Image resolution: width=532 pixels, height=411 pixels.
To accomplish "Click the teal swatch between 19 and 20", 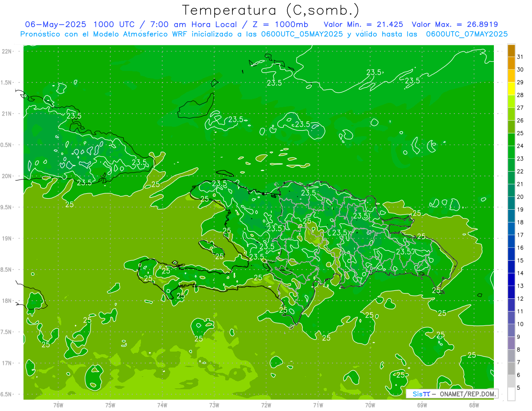I will (511, 203).
